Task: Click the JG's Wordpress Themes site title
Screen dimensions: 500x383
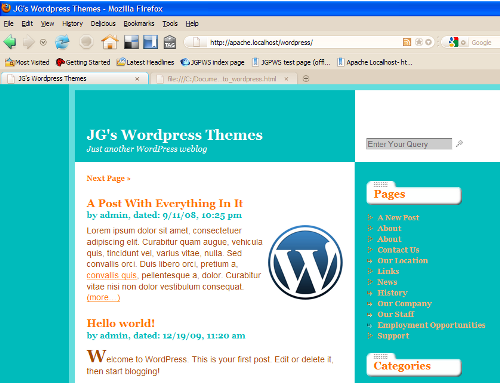Action: 175,135
